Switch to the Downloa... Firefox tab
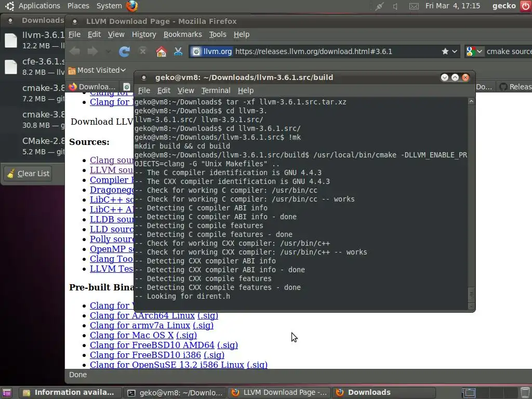This screenshot has height=399, width=532. point(92,87)
